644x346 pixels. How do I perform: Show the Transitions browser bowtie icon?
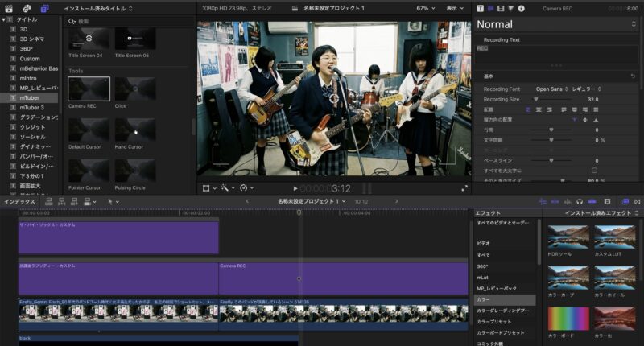click(x=637, y=201)
